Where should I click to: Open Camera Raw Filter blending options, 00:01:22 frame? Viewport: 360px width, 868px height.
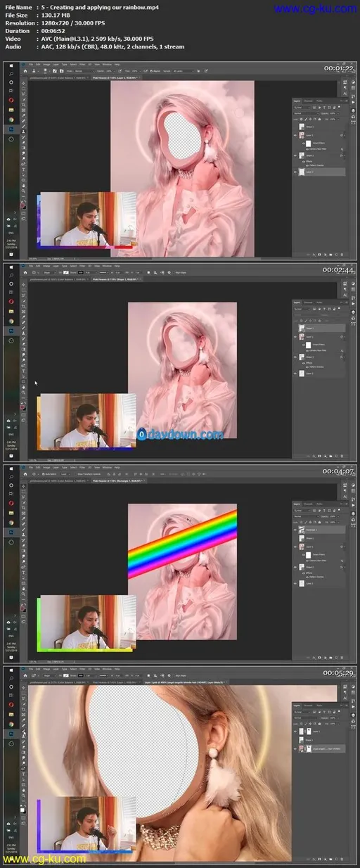click(342, 149)
